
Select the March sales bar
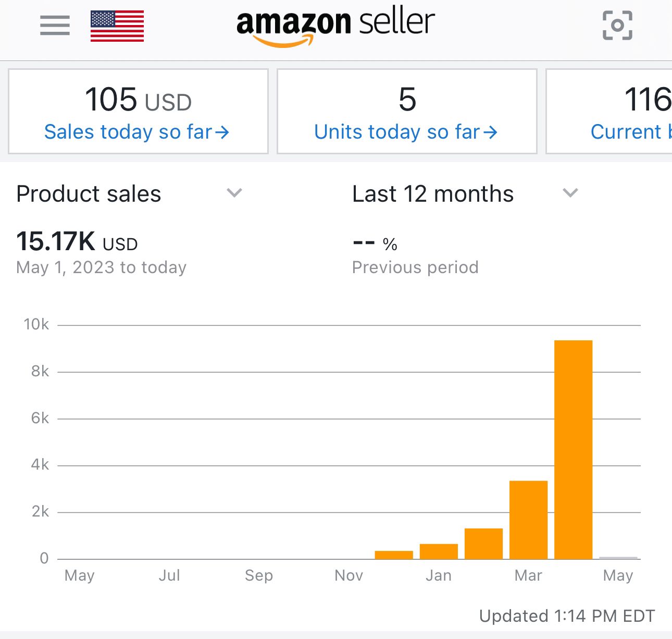tap(528, 520)
